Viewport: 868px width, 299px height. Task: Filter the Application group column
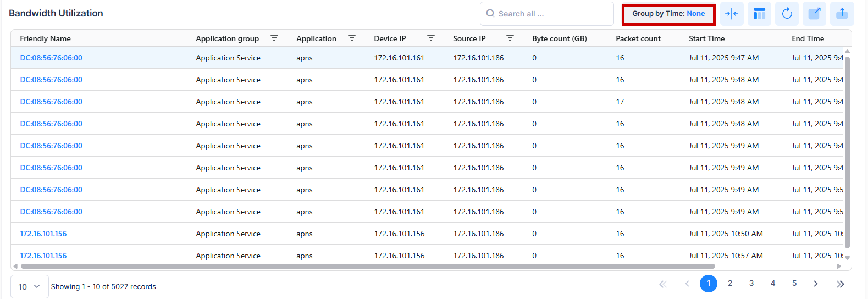click(274, 38)
